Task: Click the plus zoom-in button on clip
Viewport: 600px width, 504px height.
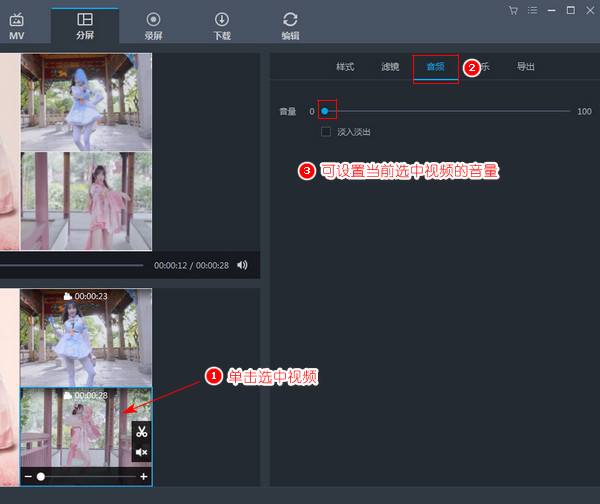Action: 144,476
